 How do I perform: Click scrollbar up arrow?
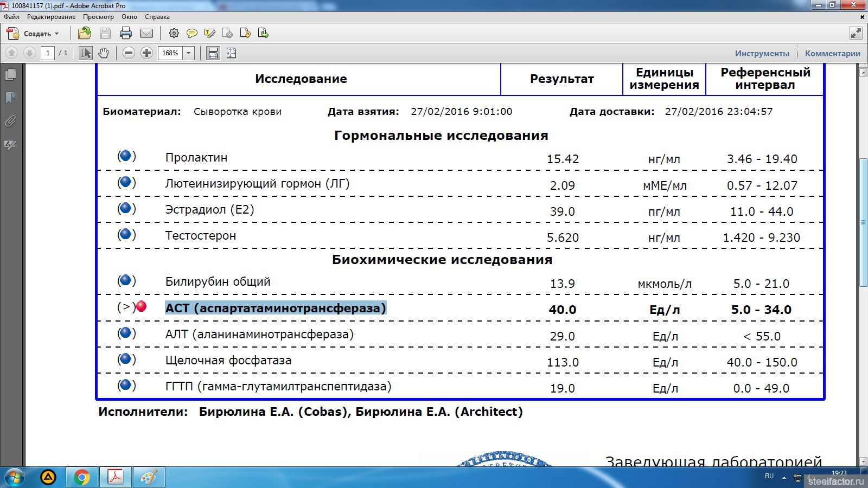tap(863, 72)
